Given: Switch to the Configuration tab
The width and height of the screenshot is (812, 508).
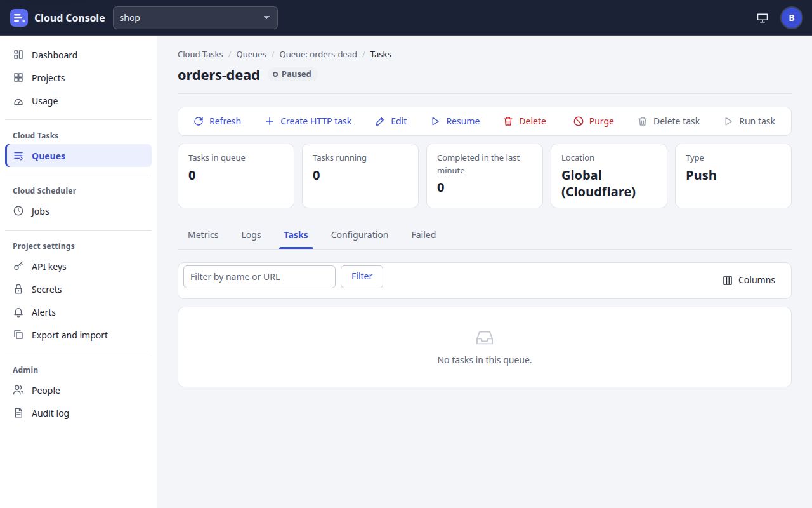Looking at the screenshot, I should pos(360,235).
